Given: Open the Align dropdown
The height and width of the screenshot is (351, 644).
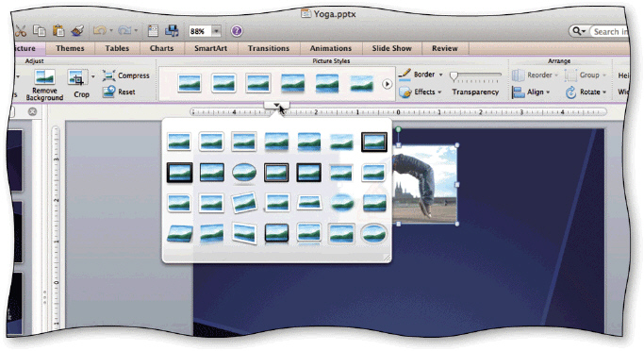Looking at the screenshot, I should click(x=531, y=92).
